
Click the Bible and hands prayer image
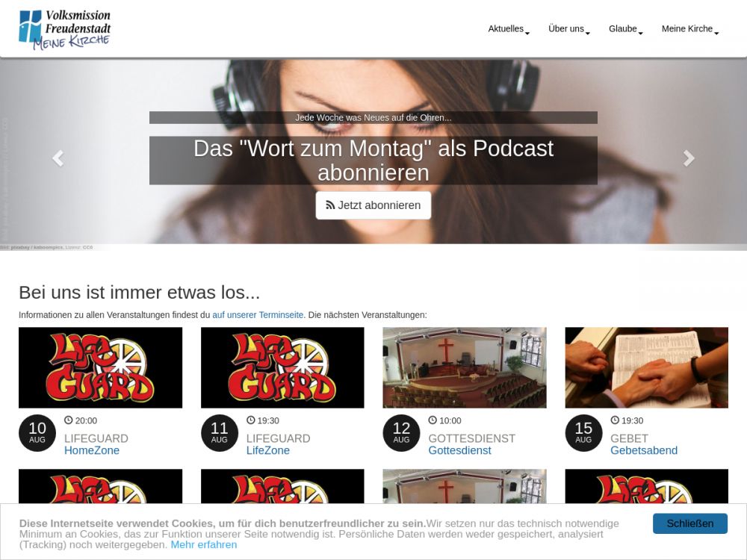tap(646, 367)
